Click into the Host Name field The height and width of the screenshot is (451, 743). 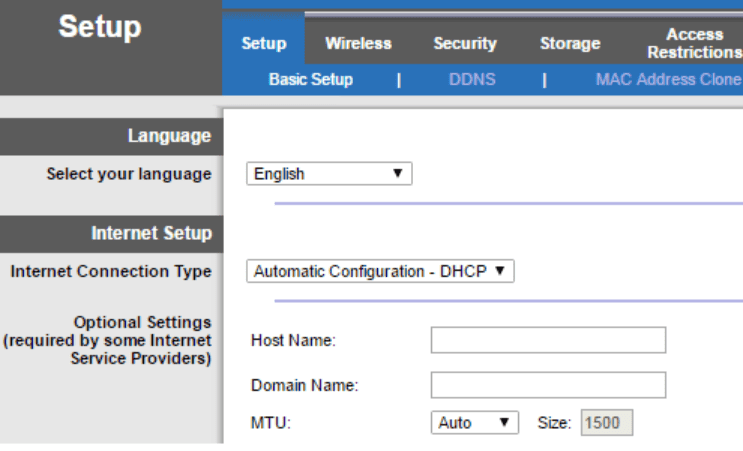(548, 340)
